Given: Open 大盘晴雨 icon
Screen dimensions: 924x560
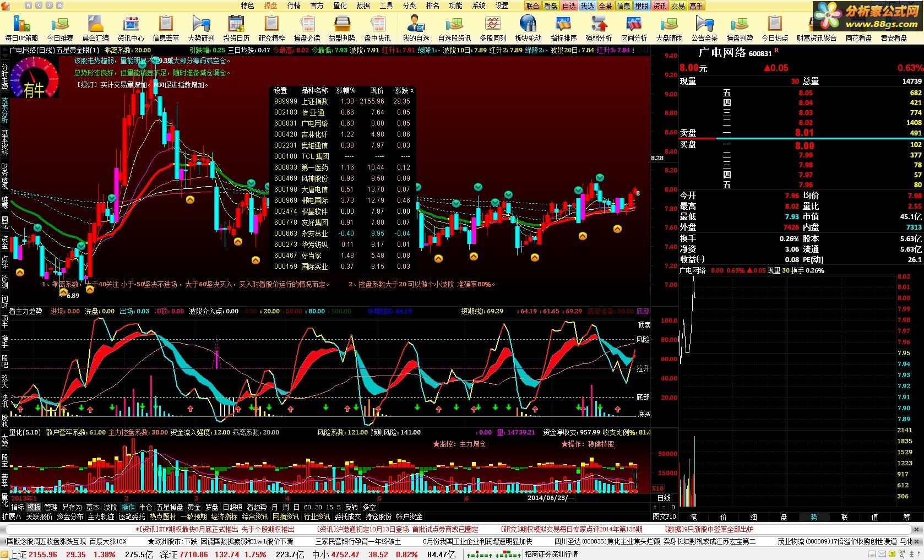Looking at the screenshot, I should [x=669, y=29].
